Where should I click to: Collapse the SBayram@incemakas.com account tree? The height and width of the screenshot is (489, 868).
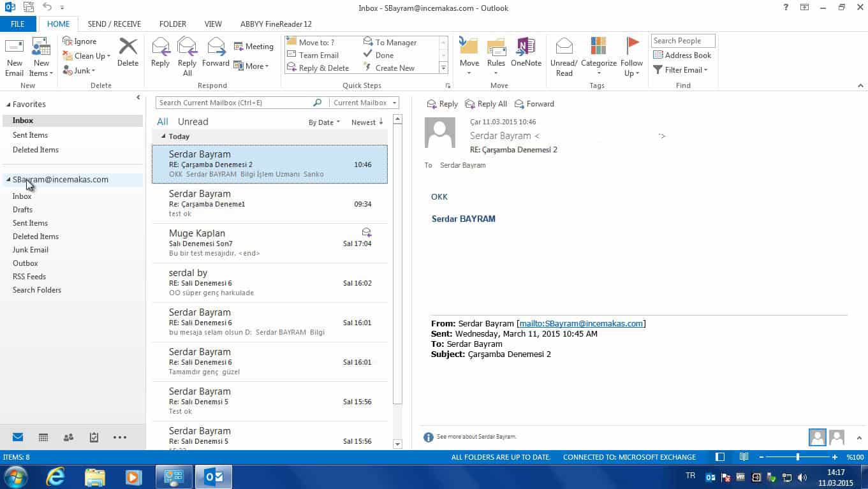coord(8,180)
